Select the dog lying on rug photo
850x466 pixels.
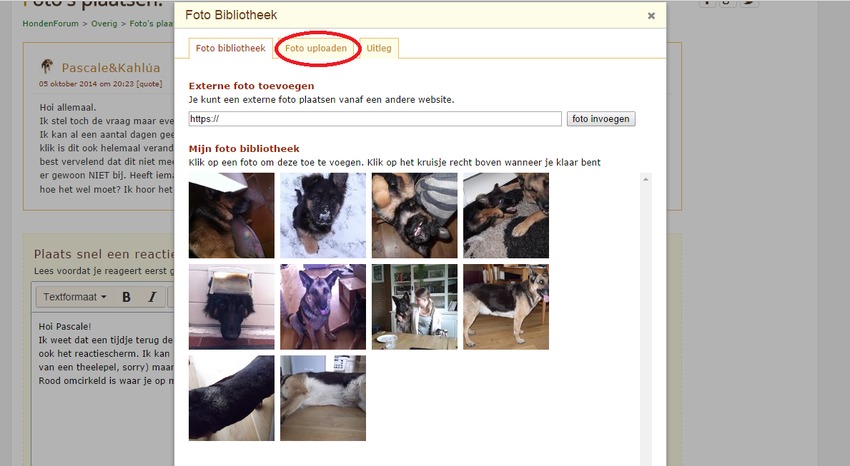point(506,215)
